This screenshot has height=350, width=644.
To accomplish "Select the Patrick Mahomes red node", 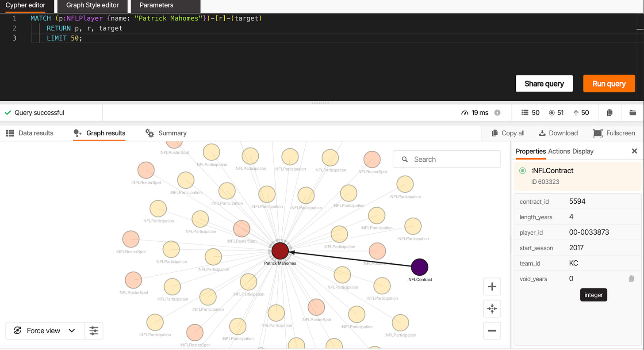I will coord(280,251).
